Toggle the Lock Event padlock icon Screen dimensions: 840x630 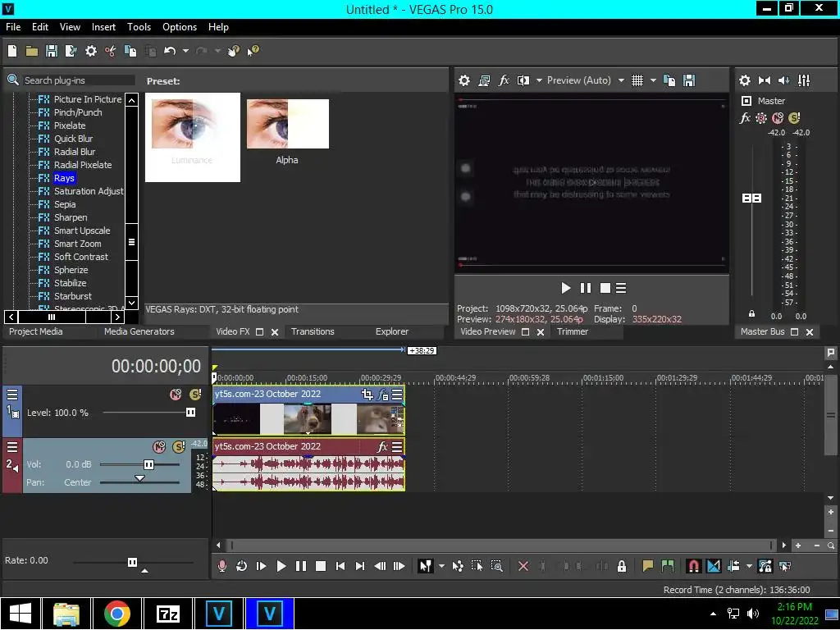pos(622,566)
